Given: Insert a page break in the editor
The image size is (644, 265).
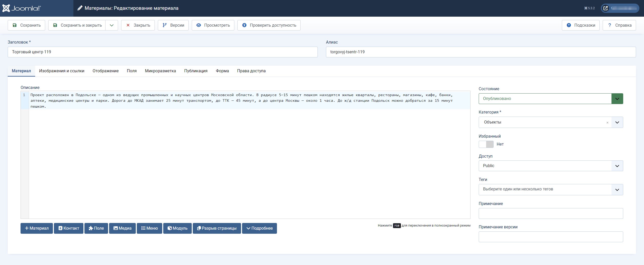Looking at the screenshot, I should pos(217,228).
